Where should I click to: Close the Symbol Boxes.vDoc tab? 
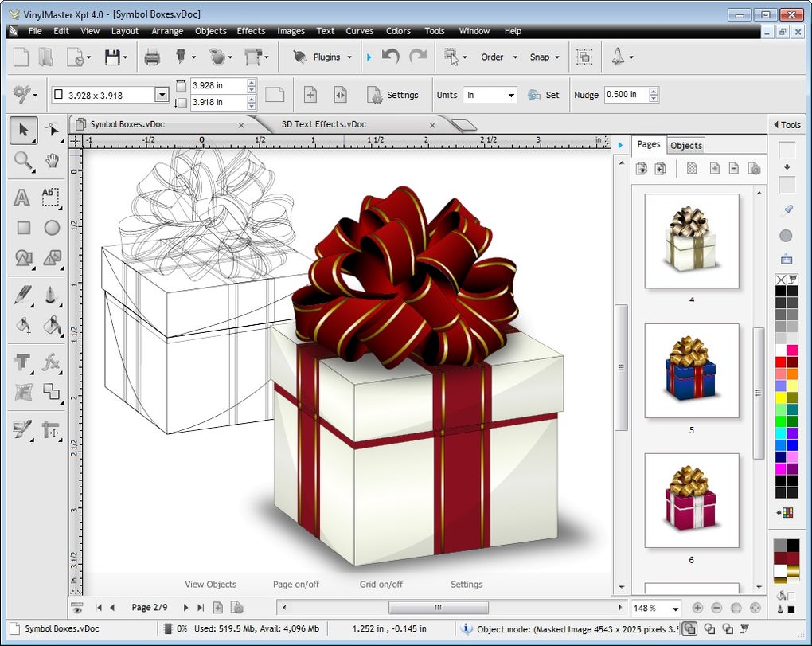pos(240,125)
